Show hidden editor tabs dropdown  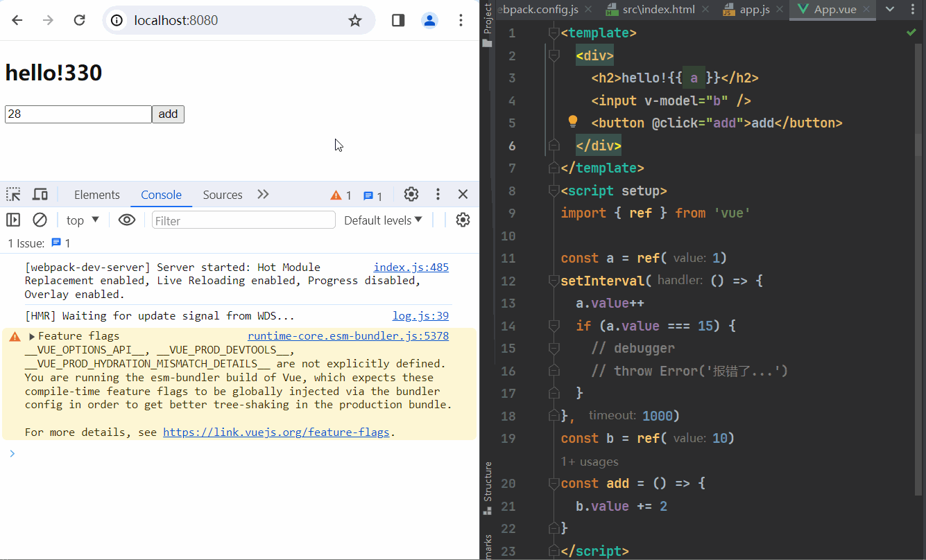pos(891,9)
